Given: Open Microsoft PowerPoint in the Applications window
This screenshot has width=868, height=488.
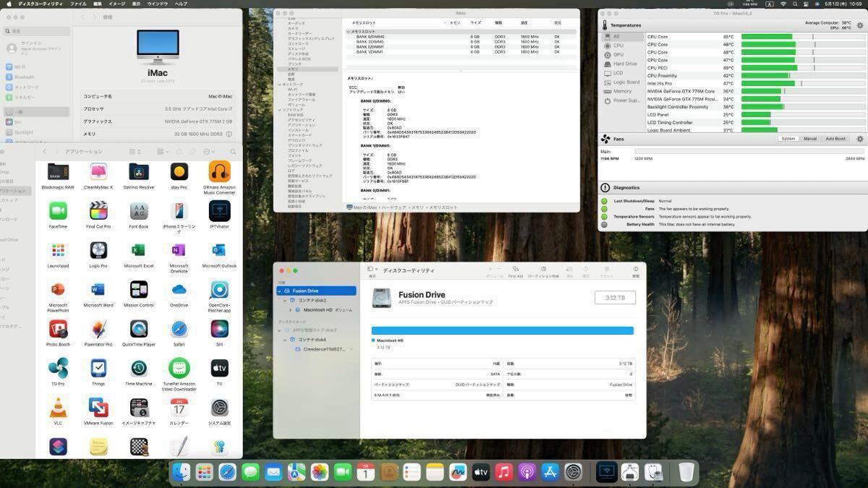Looking at the screenshot, I should click(58, 290).
